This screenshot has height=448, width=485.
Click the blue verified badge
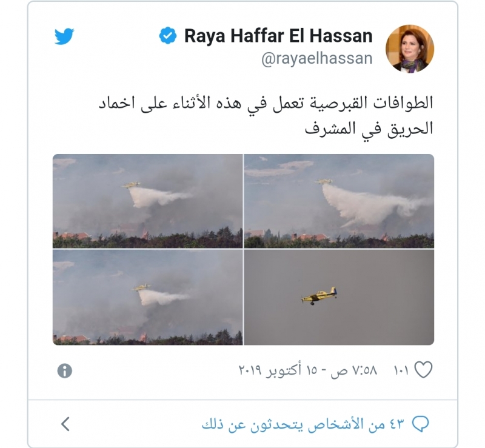tap(168, 36)
